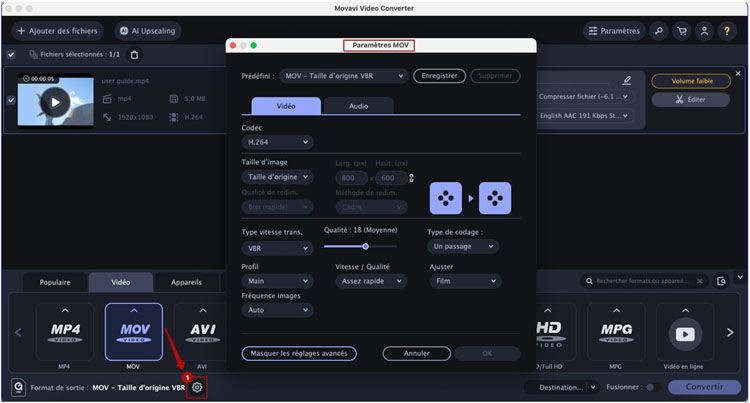
Task: Open English AAC audio track dropdown
Action: (x=585, y=116)
